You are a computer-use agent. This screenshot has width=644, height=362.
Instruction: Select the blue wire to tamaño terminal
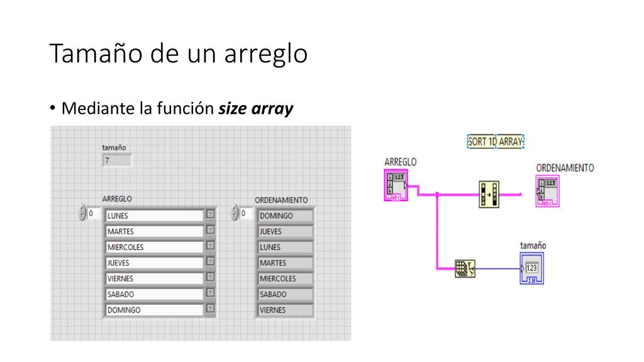(497, 269)
